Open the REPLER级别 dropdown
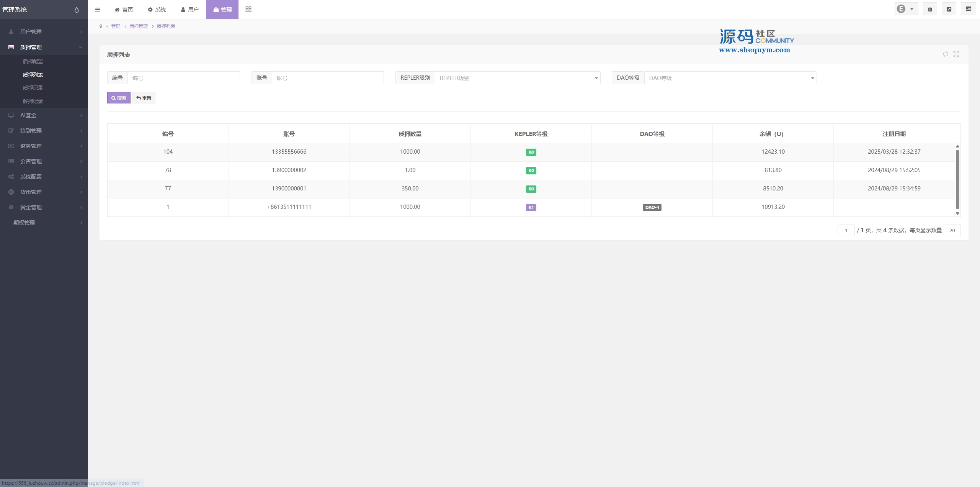Screen dimensions: 980x487 (x=517, y=78)
